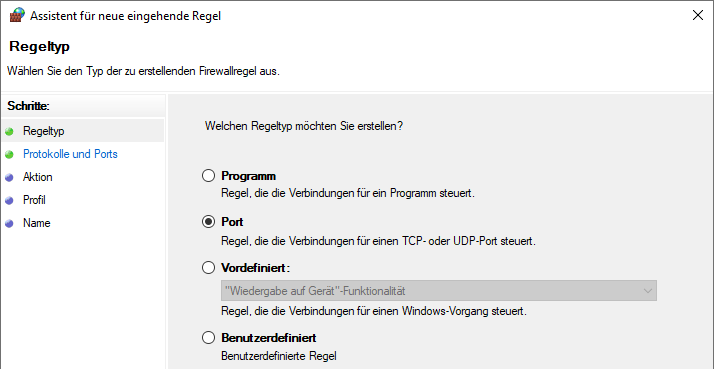This screenshot has height=369, width=714.
Task: Click the green bullet beside Protokolle und Ports
Action: click(x=9, y=155)
